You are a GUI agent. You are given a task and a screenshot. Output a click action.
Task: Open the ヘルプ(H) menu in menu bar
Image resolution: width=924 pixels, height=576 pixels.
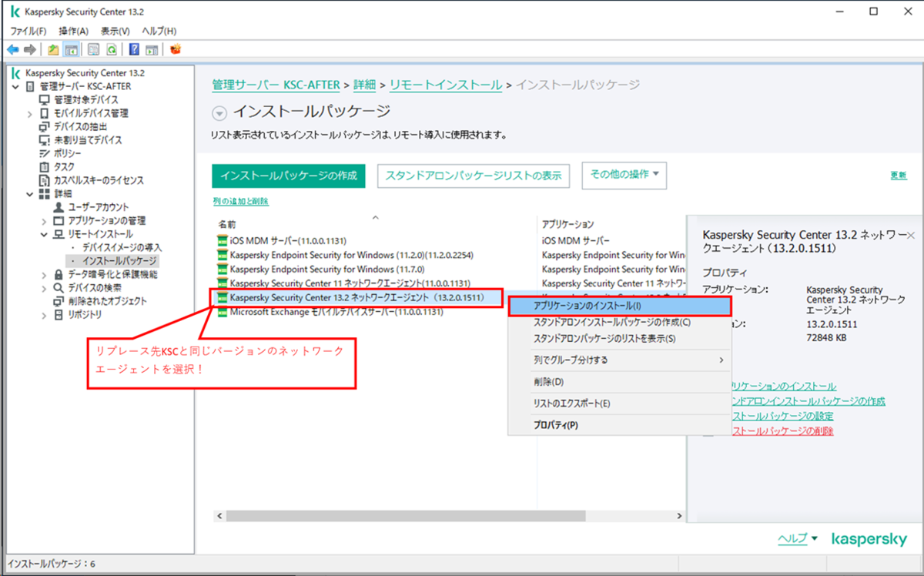click(x=159, y=31)
